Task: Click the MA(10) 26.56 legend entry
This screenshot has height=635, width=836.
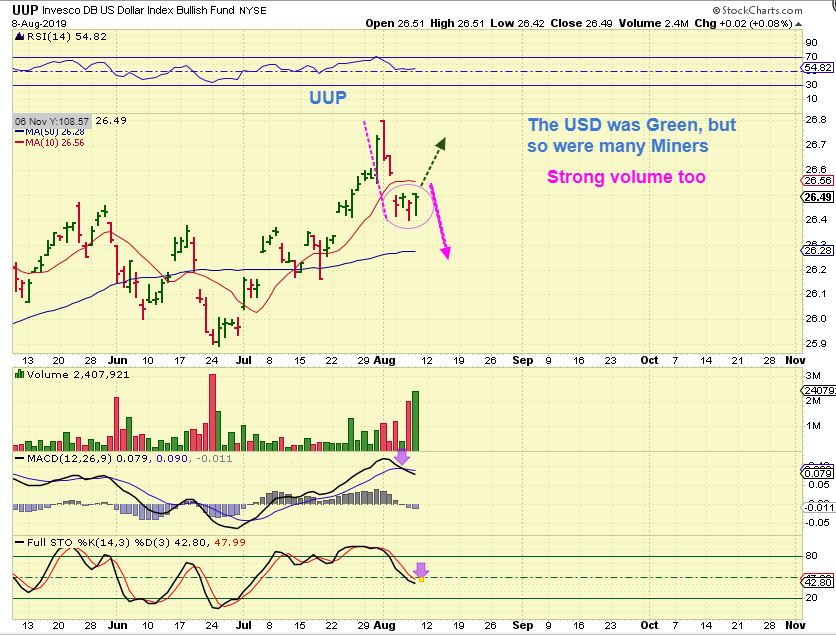Action: (x=55, y=142)
